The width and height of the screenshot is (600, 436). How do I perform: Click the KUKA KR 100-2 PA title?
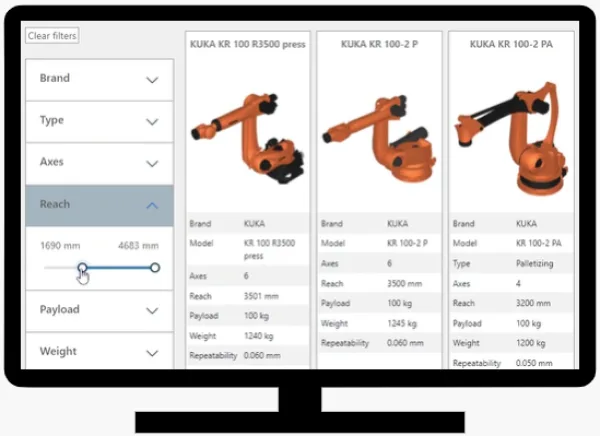pos(511,44)
